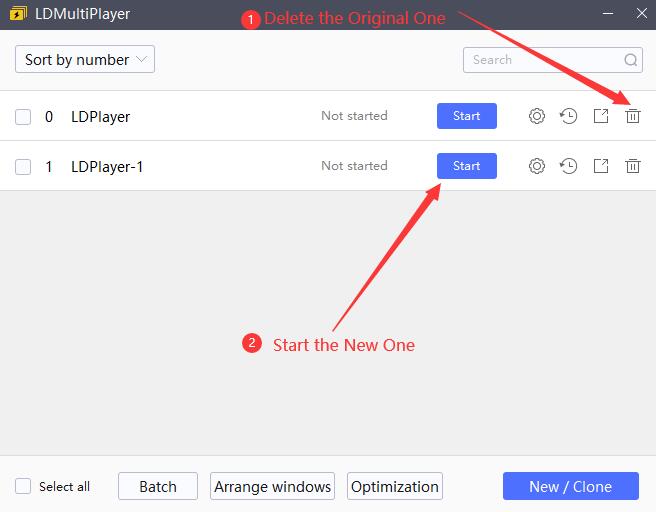Select the LDPlayer-1 instance name text
Image resolution: width=656 pixels, height=512 pixels.
point(107,167)
